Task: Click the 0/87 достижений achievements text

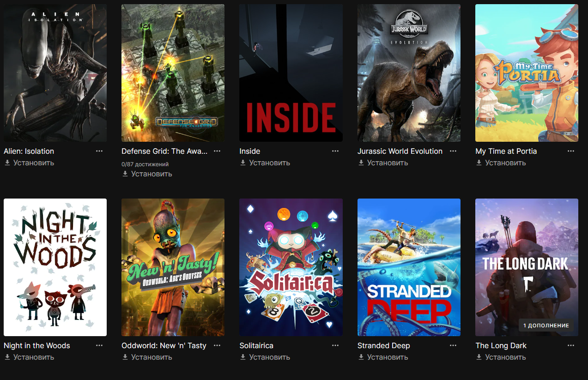Action: pos(145,164)
